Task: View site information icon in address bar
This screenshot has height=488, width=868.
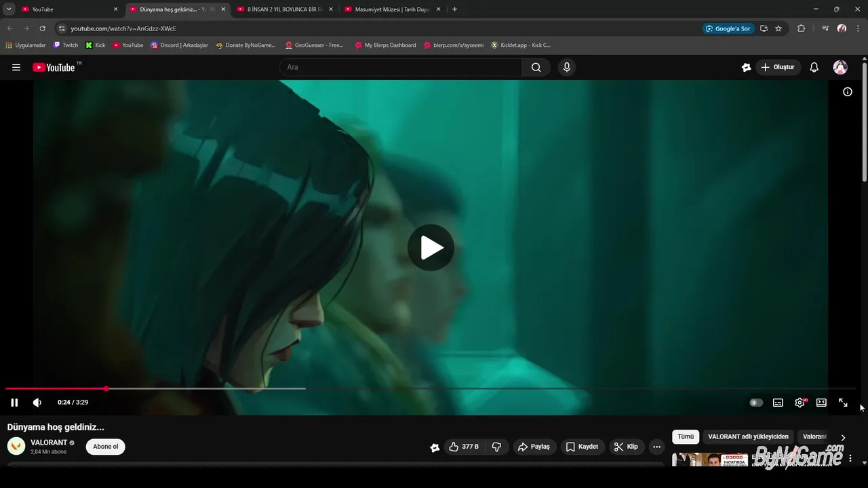Action: 62,28
